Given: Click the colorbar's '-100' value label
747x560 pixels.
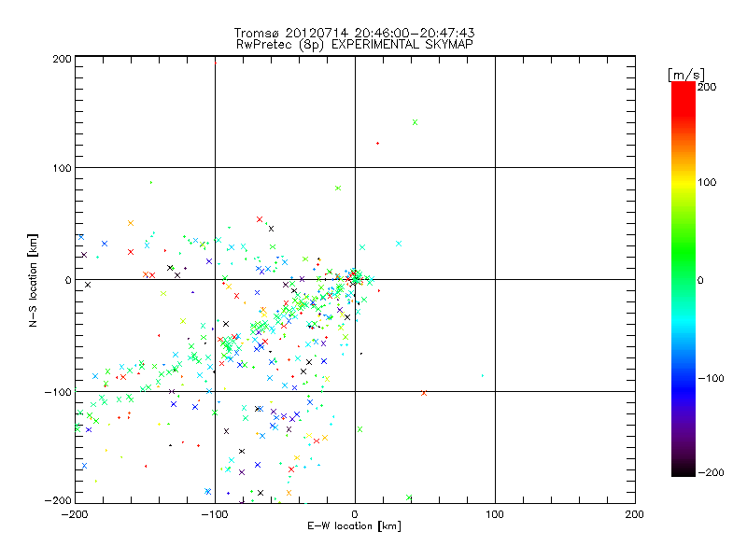Looking at the screenshot, I should [x=711, y=378].
